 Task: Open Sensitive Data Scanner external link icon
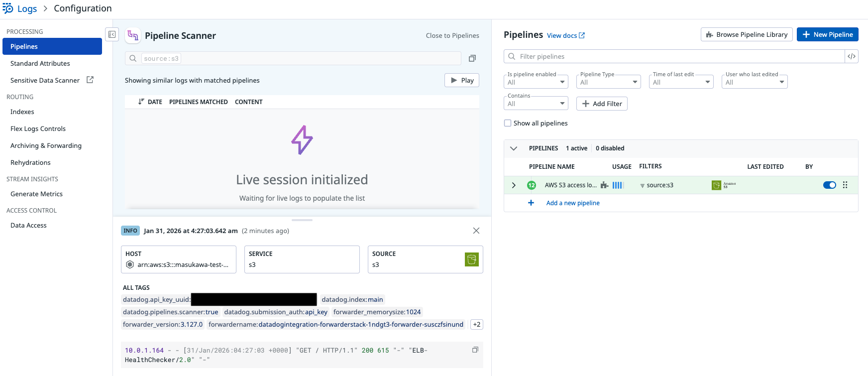[x=90, y=80]
